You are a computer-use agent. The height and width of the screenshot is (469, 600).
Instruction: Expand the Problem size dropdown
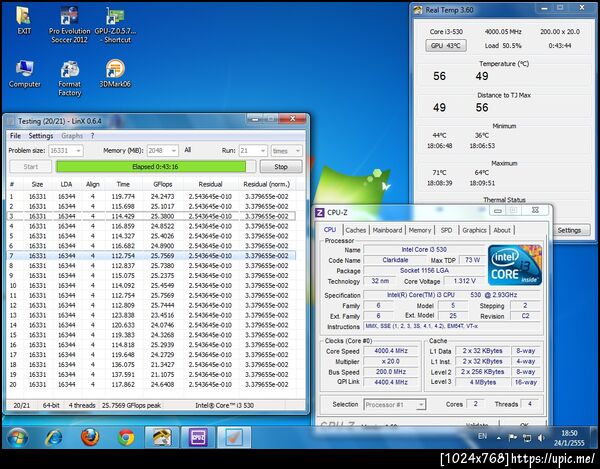point(78,151)
